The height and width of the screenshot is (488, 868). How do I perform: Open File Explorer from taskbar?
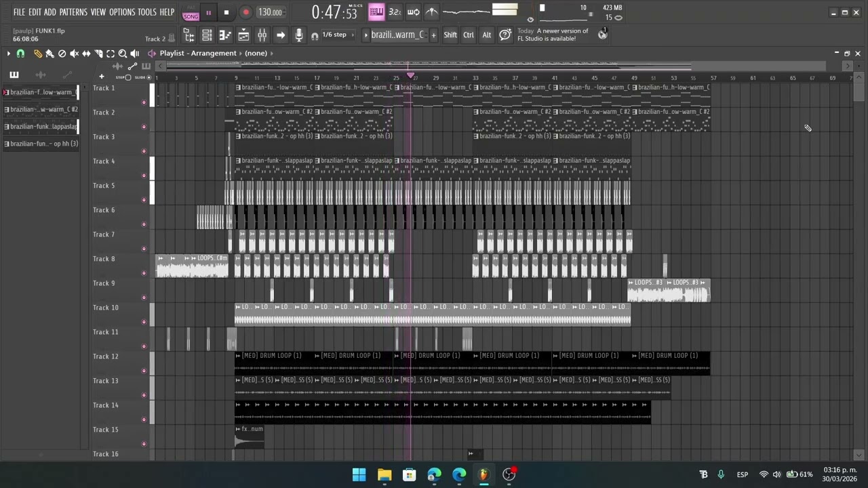[x=384, y=474]
